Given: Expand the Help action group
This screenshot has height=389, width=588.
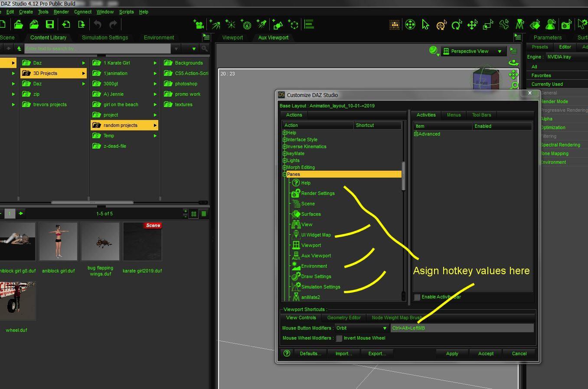Looking at the screenshot, I should [x=284, y=133].
